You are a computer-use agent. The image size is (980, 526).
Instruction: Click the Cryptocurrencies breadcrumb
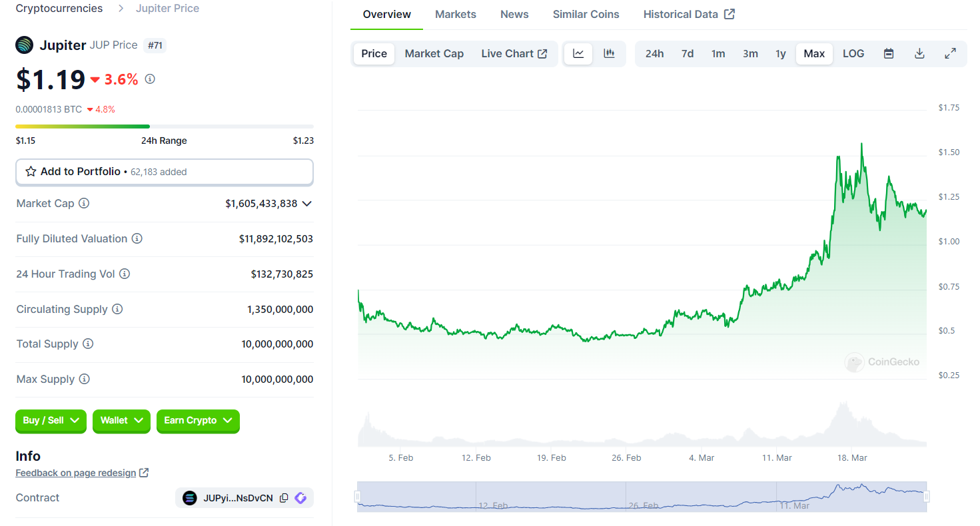tap(59, 9)
